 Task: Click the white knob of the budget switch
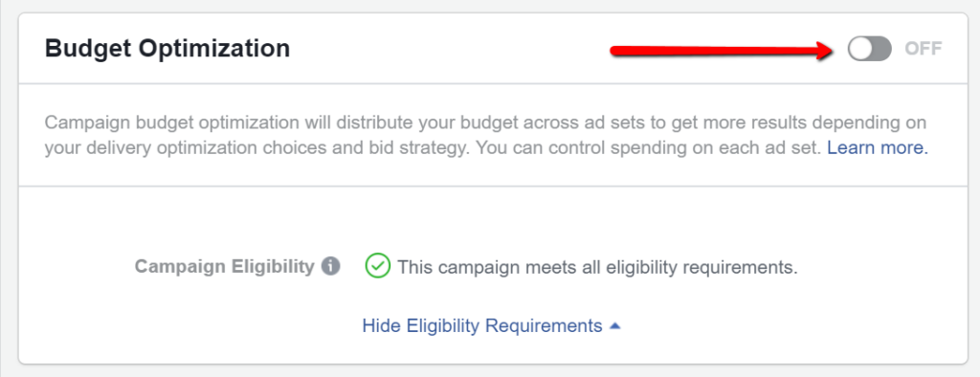860,49
